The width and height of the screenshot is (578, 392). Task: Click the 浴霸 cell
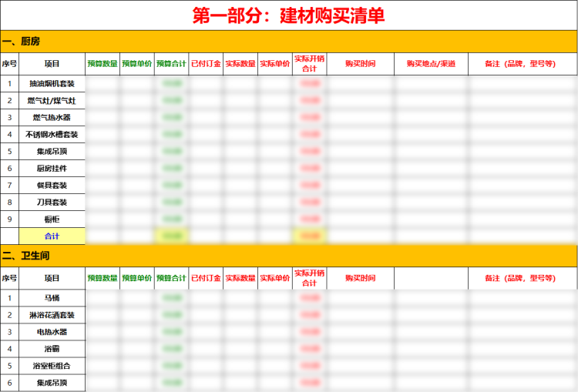52,348
